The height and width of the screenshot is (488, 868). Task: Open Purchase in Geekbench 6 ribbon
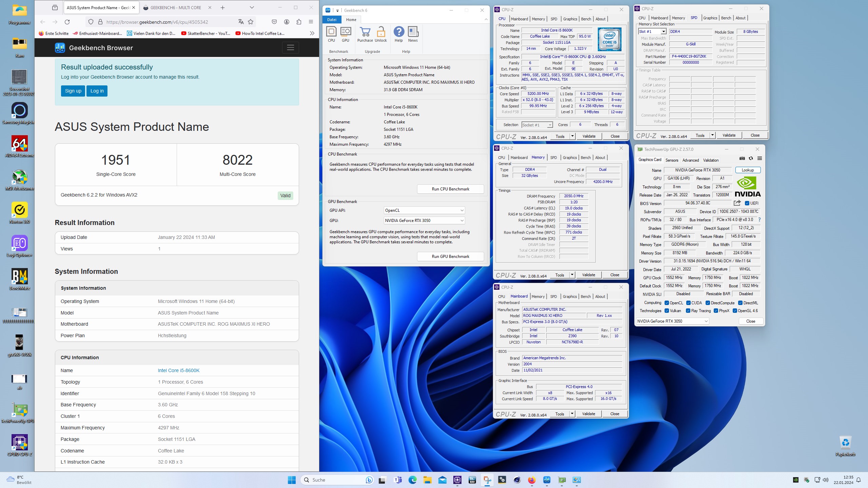coord(365,34)
